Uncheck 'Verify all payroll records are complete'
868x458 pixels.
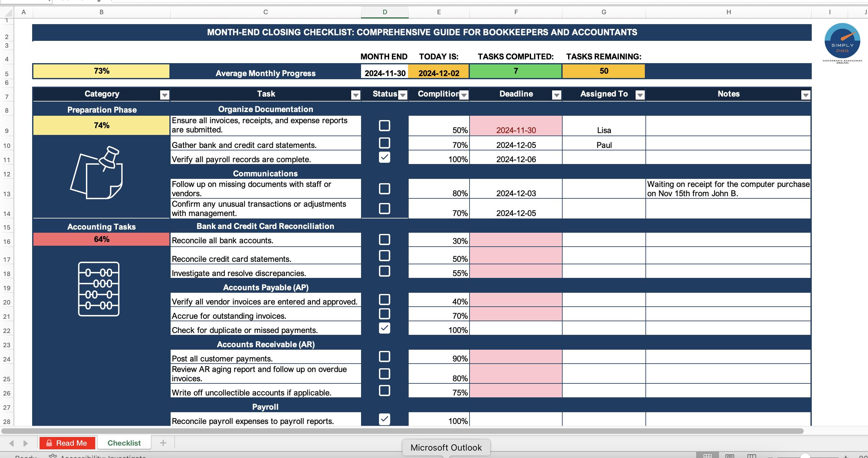point(384,157)
